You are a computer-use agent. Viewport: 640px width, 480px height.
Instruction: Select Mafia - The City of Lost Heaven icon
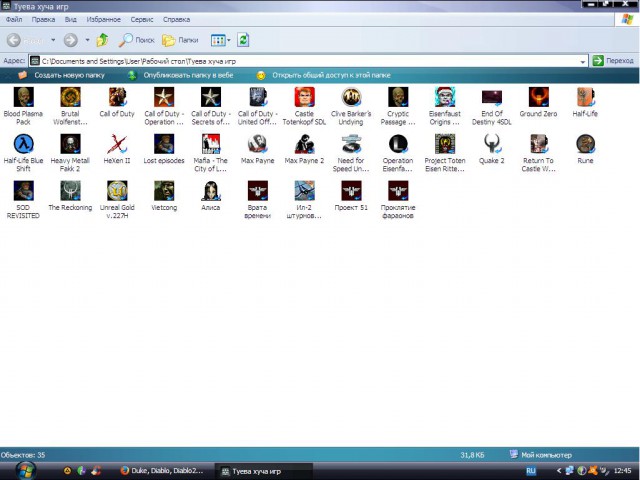coord(211,144)
